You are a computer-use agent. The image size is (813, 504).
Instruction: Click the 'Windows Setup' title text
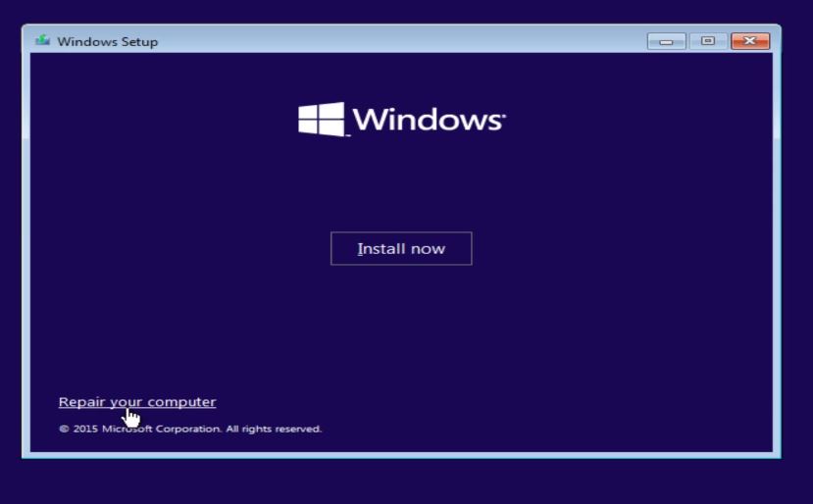107,41
